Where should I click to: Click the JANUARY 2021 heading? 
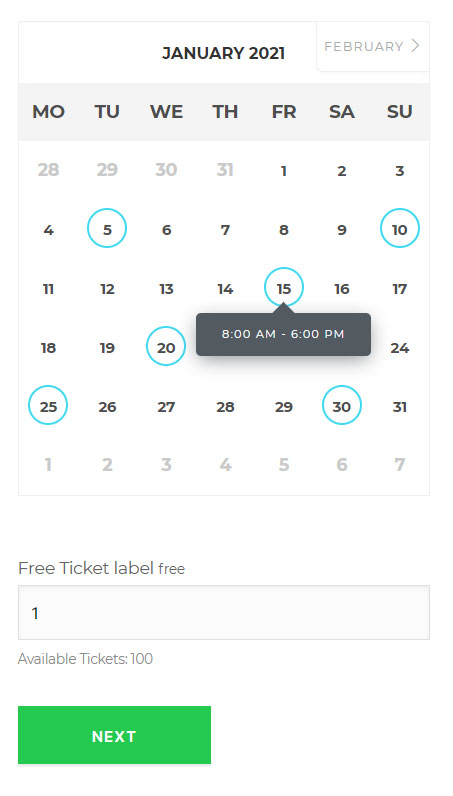pyautogui.click(x=223, y=53)
